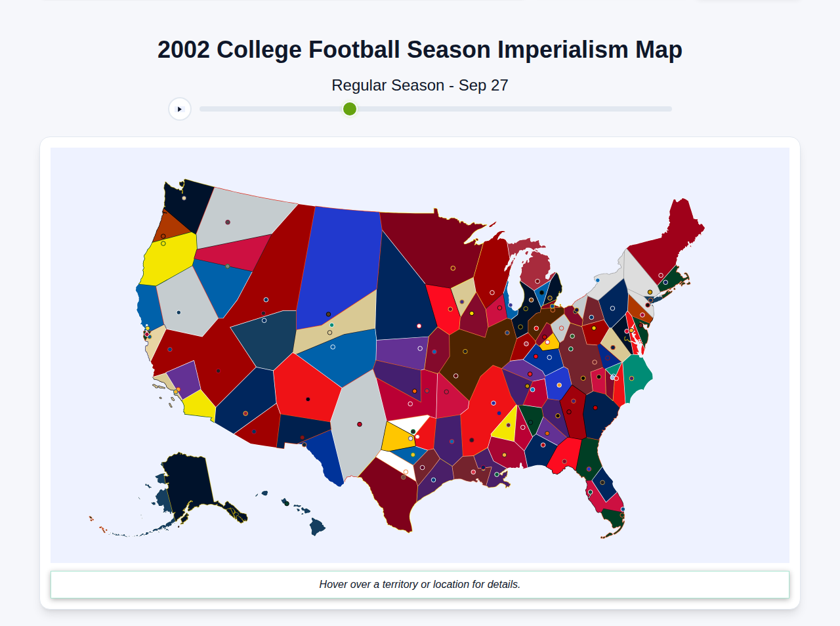The height and width of the screenshot is (626, 840).
Task: Select the green dot marker in the central plains
Action: [x=331, y=325]
